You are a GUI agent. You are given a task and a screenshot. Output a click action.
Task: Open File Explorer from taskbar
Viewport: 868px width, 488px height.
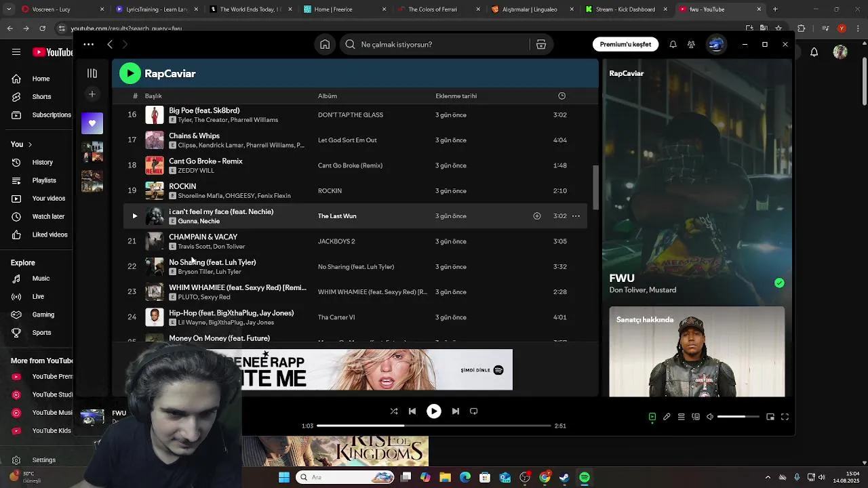point(446,477)
